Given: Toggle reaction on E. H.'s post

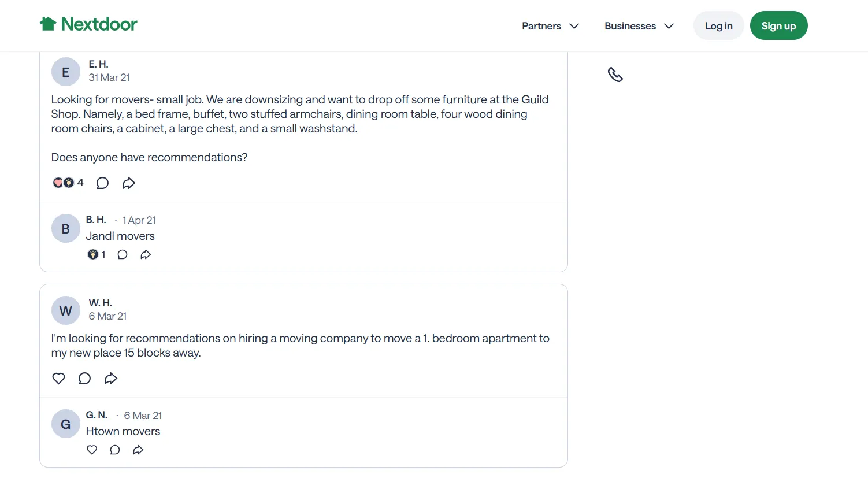Looking at the screenshot, I should [64, 183].
